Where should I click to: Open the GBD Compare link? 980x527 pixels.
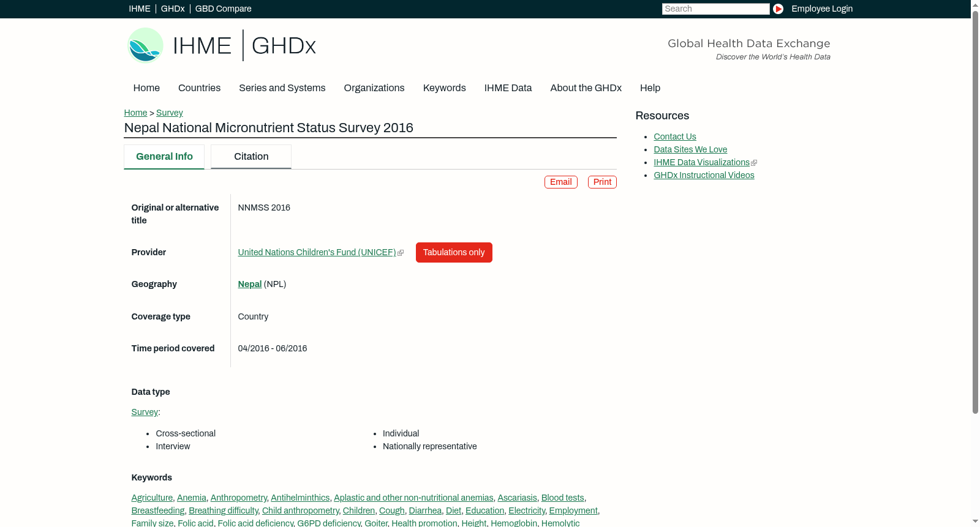coord(223,9)
